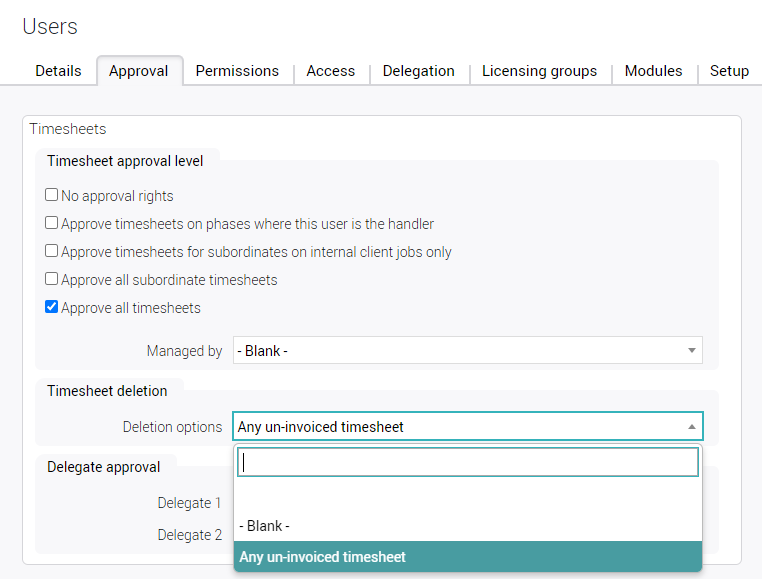Open the Permissions tab
This screenshot has height=579, width=762.
point(237,71)
